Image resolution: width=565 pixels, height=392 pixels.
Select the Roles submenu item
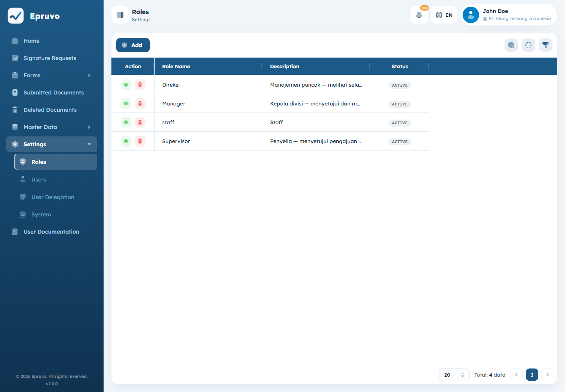point(56,162)
